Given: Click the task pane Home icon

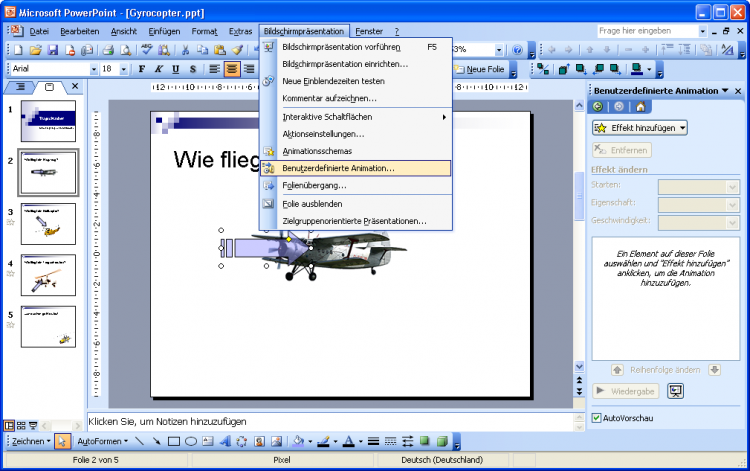Looking at the screenshot, I should coord(640,106).
